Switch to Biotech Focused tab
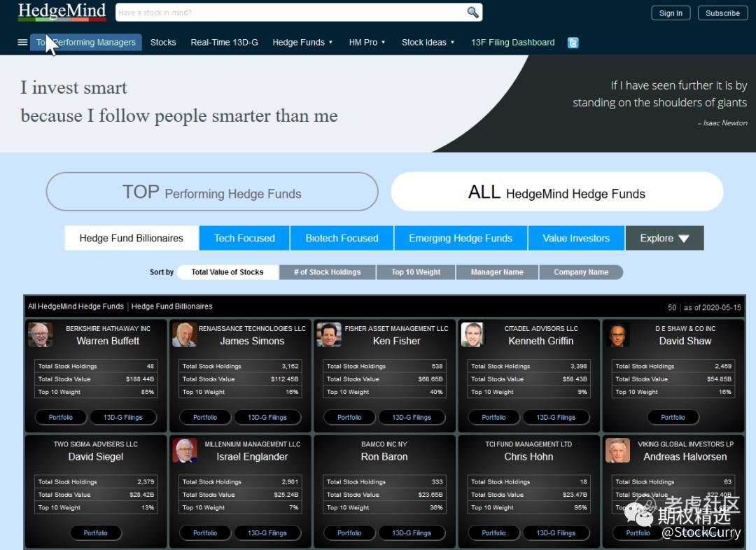Screen dimensions: 756x550 342,238
